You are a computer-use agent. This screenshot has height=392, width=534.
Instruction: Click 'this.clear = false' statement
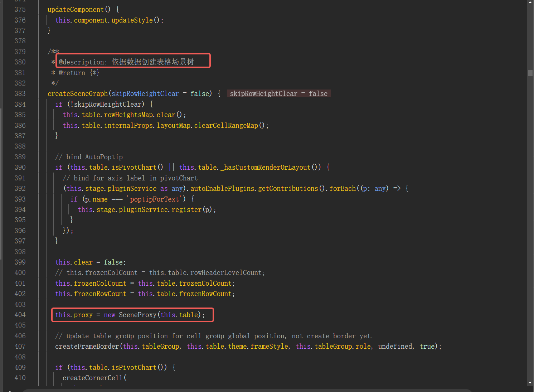coord(91,262)
